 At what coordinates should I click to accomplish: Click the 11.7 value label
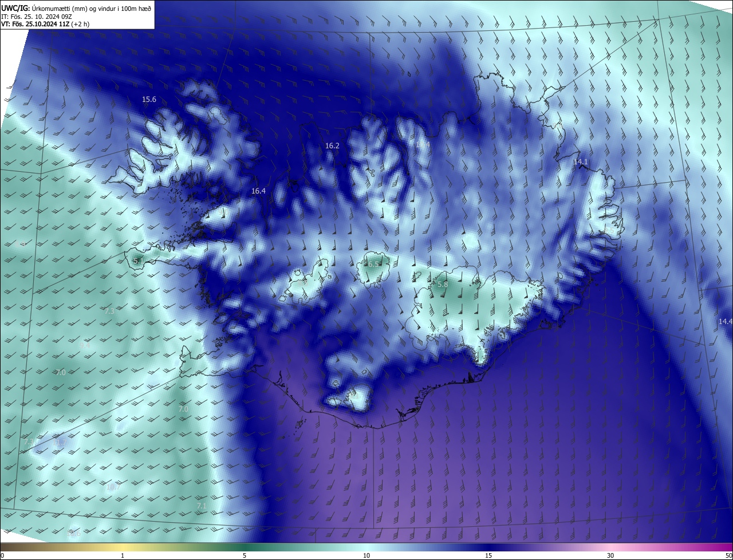point(60,443)
